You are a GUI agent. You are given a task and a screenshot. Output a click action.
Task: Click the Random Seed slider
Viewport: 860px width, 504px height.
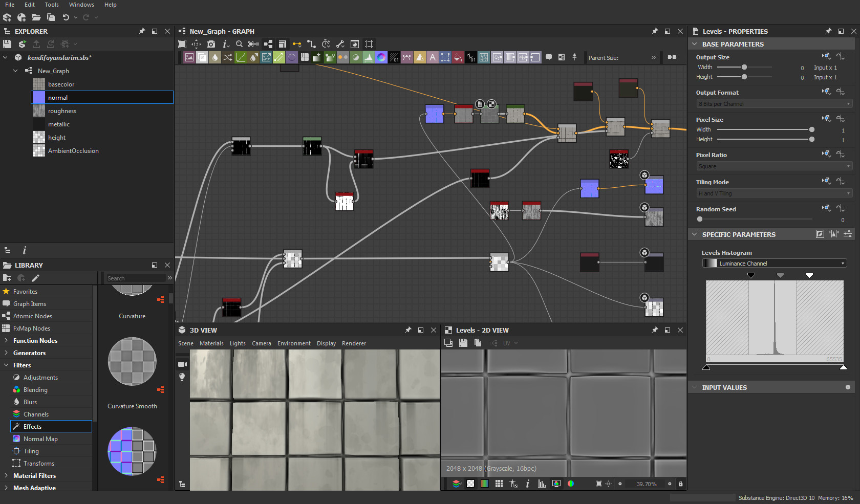click(700, 218)
